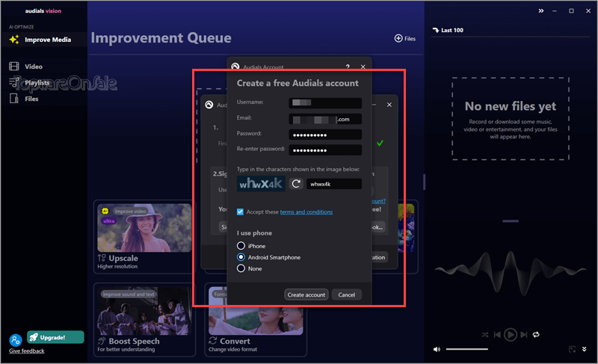Open the Playlists section
Screen dimensions: 598x364
click(37, 83)
